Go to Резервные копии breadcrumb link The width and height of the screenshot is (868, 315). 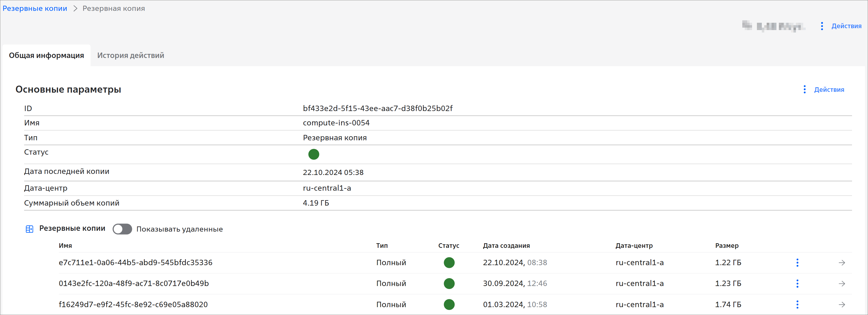35,8
